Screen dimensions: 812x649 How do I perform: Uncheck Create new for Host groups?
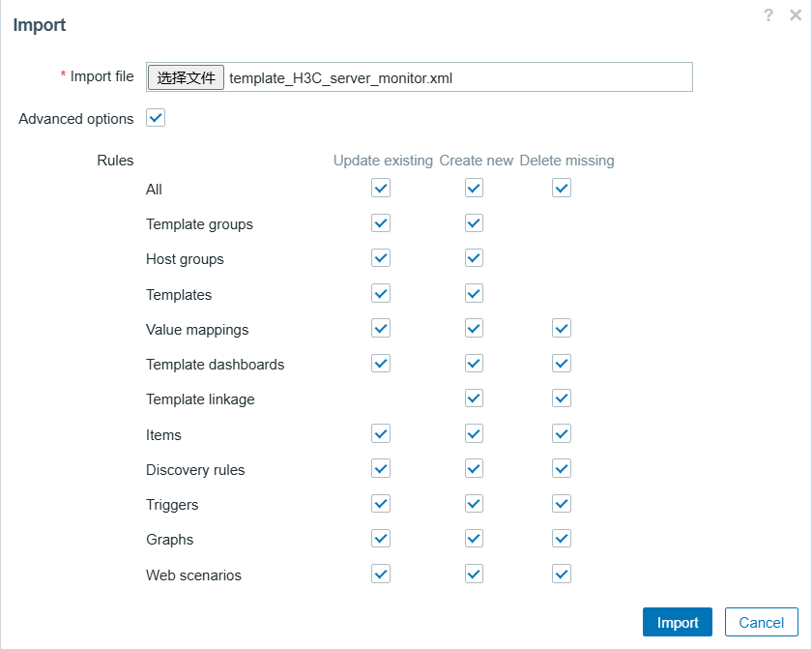click(474, 258)
